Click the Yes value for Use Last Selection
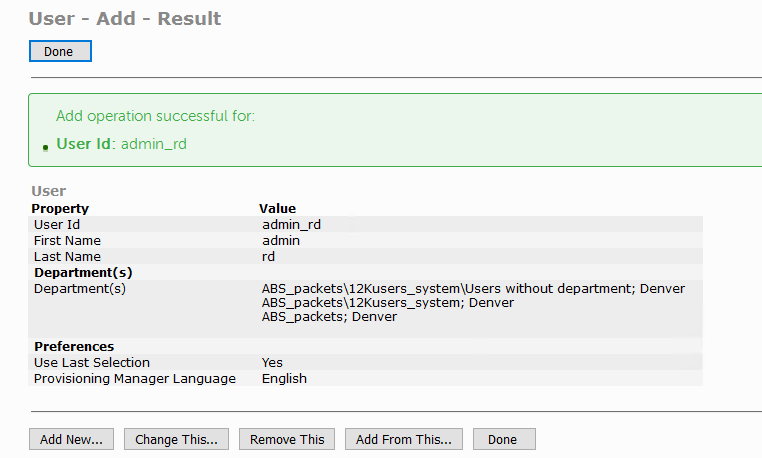The image size is (762, 458). point(272,362)
